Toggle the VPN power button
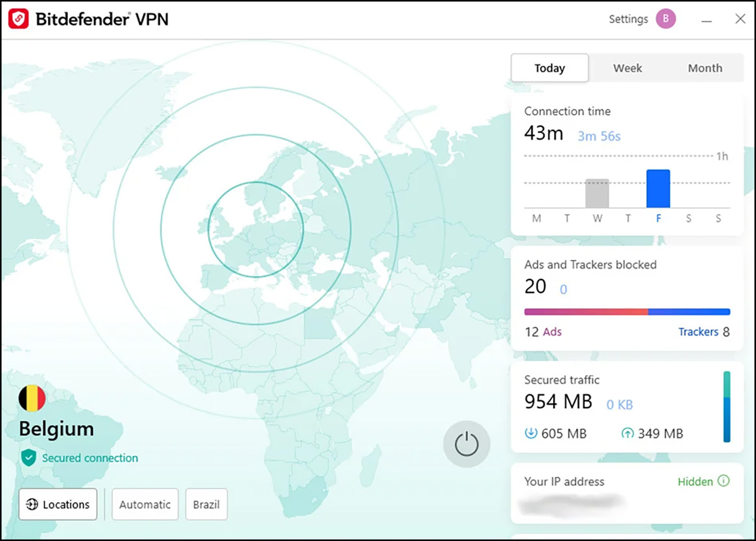The image size is (756, 541). 466,444
